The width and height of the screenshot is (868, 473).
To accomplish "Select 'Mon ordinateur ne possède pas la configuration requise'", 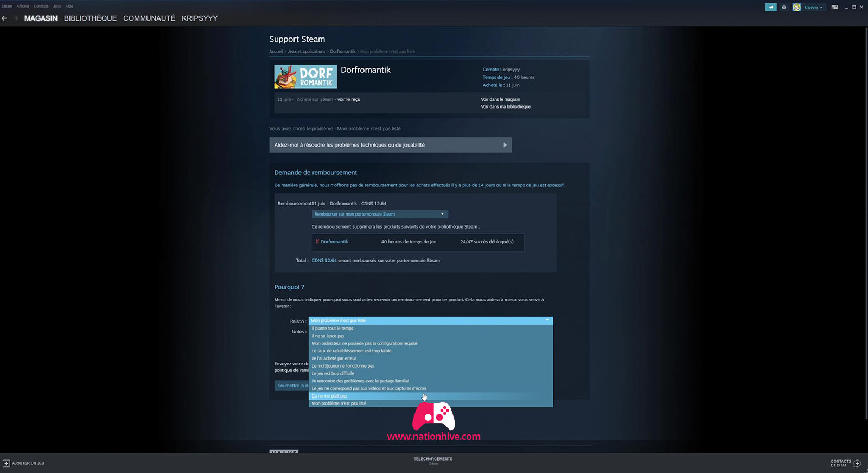I will (431, 343).
